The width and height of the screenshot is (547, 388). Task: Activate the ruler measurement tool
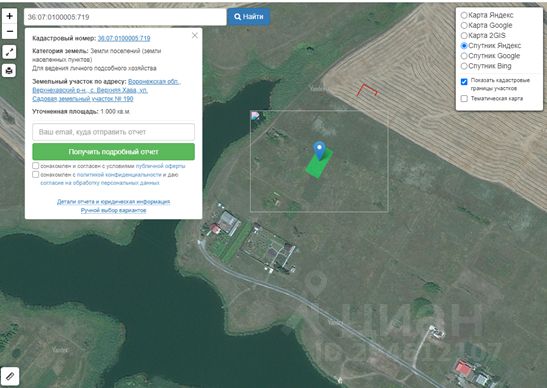(10, 376)
